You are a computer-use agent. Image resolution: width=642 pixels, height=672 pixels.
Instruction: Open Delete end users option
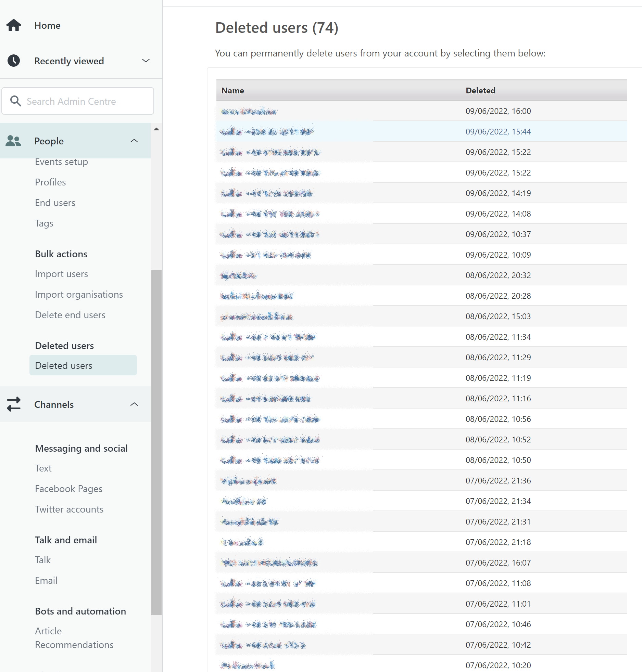70,315
